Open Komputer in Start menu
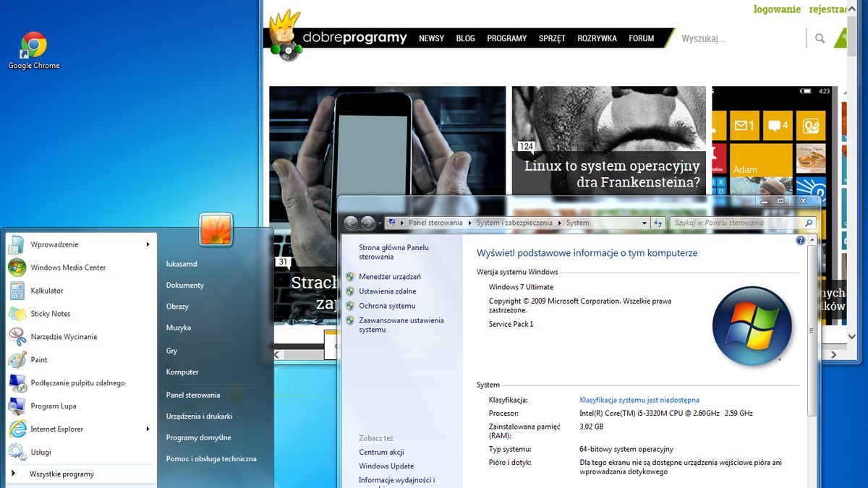Image resolution: width=868 pixels, height=488 pixels. point(182,372)
